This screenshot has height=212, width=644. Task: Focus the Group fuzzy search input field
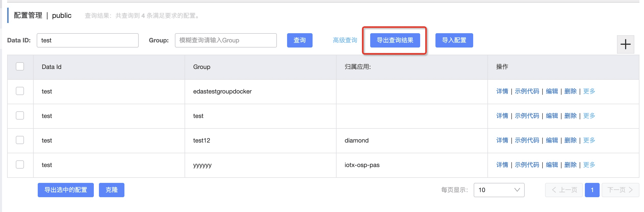coord(226,40)
